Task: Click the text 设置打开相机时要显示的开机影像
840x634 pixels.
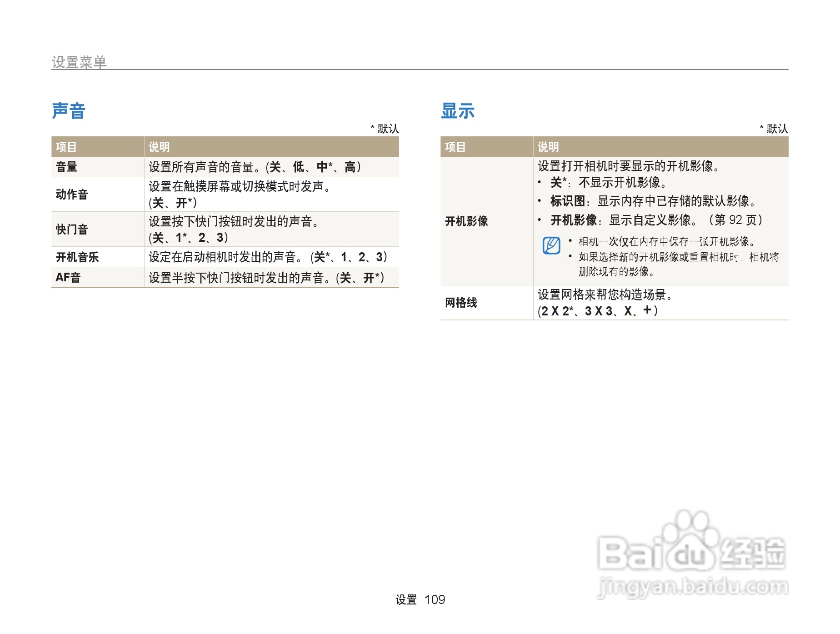Action: pos(629,166)
